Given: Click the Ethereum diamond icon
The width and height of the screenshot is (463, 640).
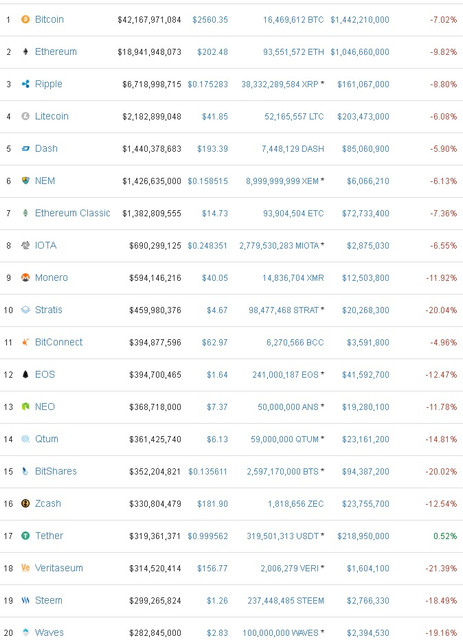Looking at the screenshot, I should (x=25, y=51).
